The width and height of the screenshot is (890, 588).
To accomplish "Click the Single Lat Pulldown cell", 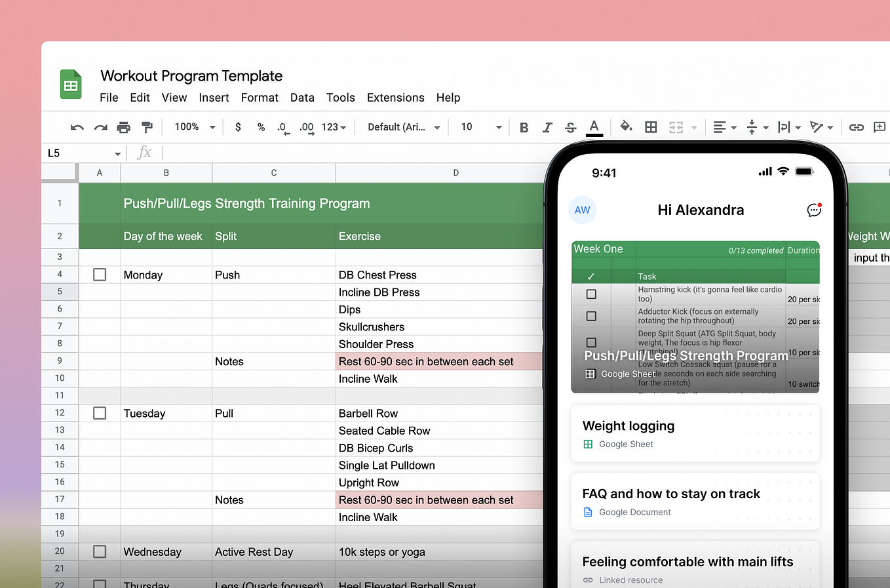I will click(440, 465).
